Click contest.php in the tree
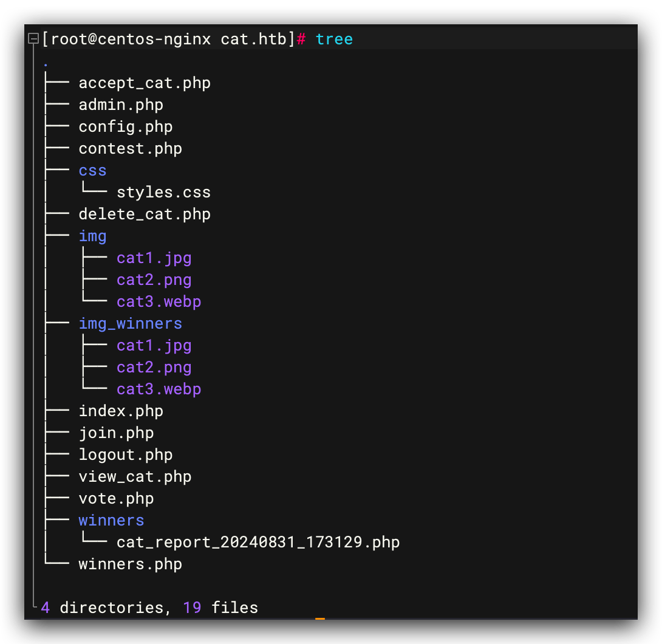 coord(130,149)
